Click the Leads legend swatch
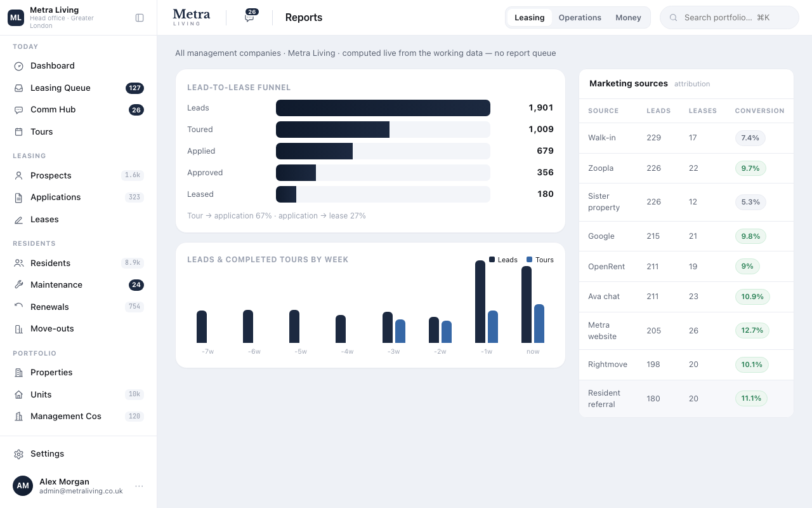Viewport: 812px width, 508px height. click(492, 260)
